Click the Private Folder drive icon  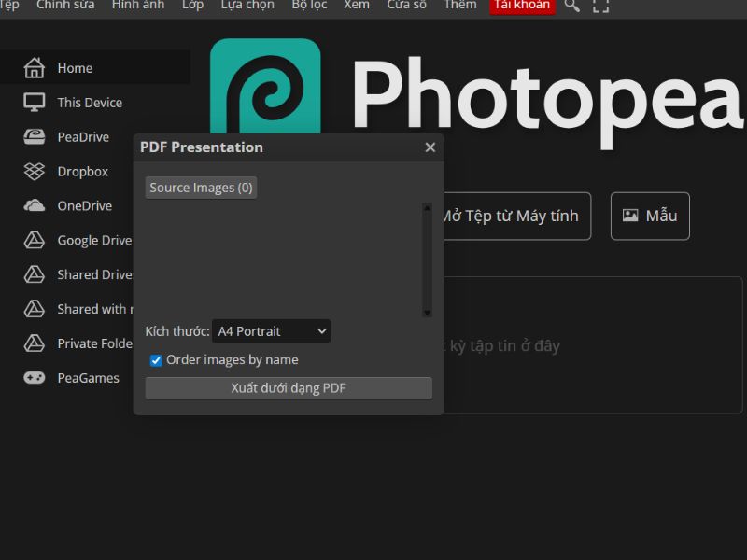(35, 343)
